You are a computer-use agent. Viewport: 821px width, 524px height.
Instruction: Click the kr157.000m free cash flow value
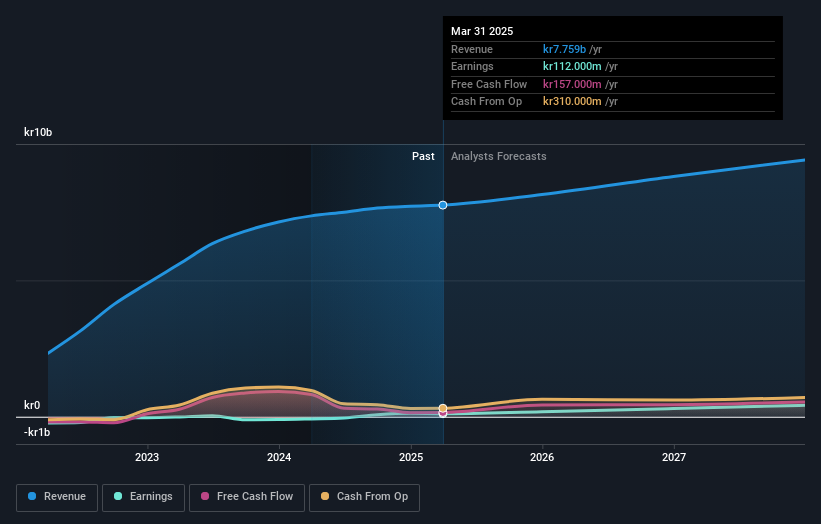coord(572,84)
